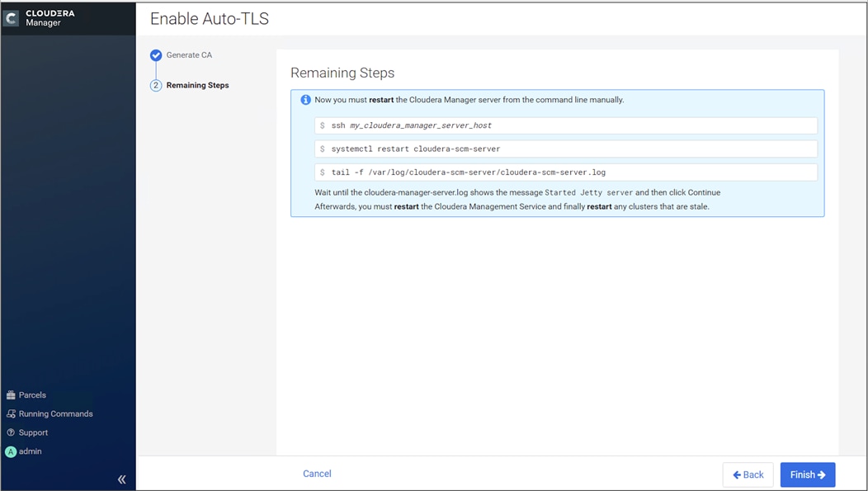Click the admin user avatar icon
The image size is (868, 491).
(11, 451)
